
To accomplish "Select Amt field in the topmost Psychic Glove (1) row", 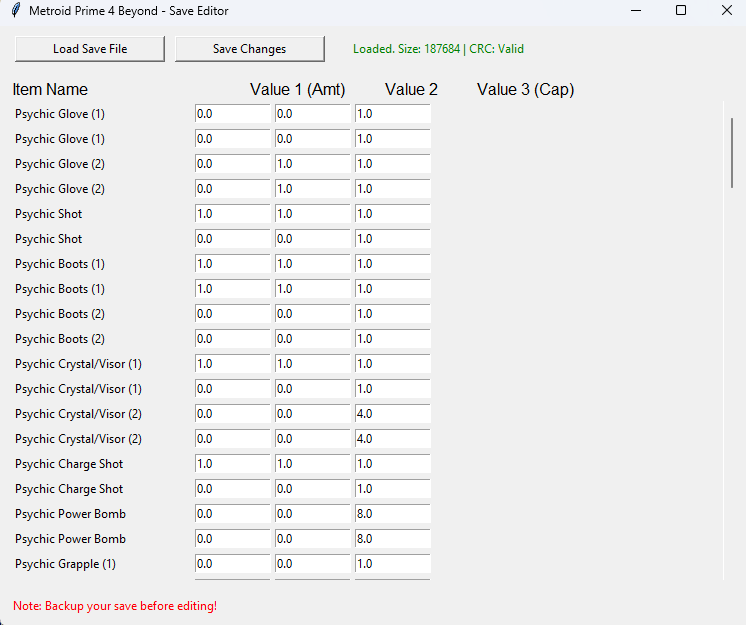I will point(232,114).
